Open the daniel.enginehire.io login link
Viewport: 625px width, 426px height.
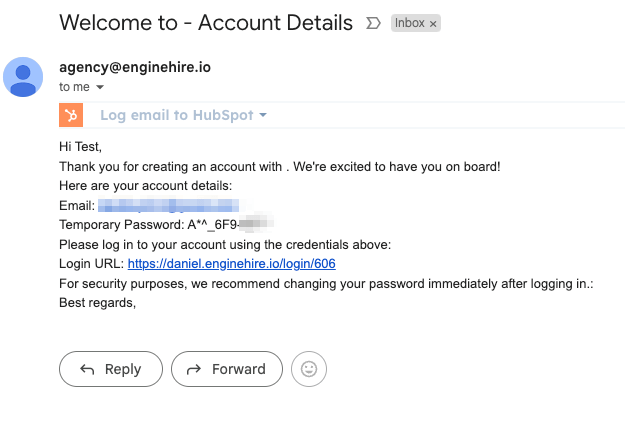[x=231, y=264]
